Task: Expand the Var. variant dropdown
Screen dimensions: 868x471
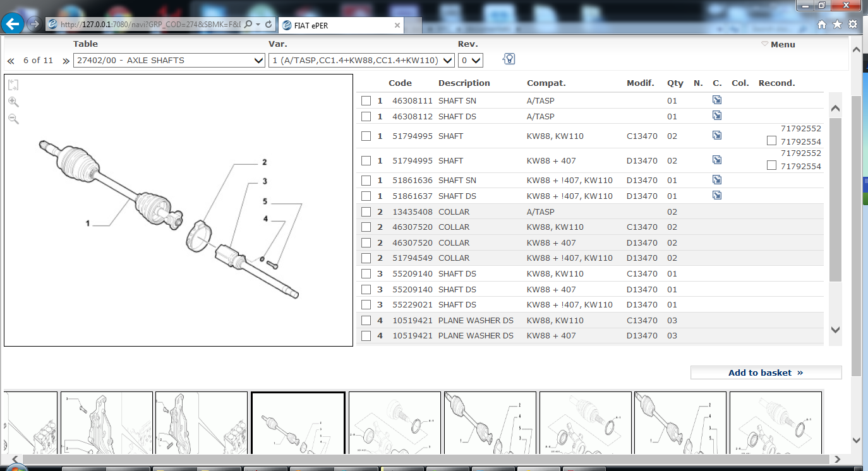Action: click(x=361, y=61)
